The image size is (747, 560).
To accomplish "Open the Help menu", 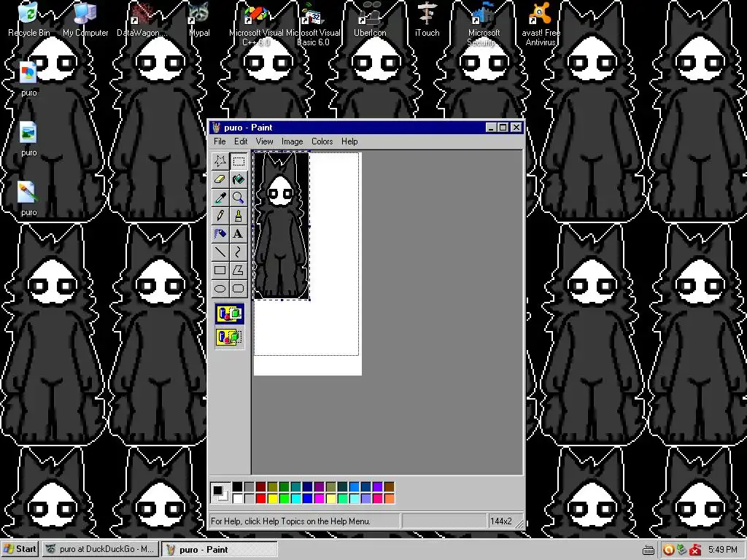I will [x=349, y=141].
